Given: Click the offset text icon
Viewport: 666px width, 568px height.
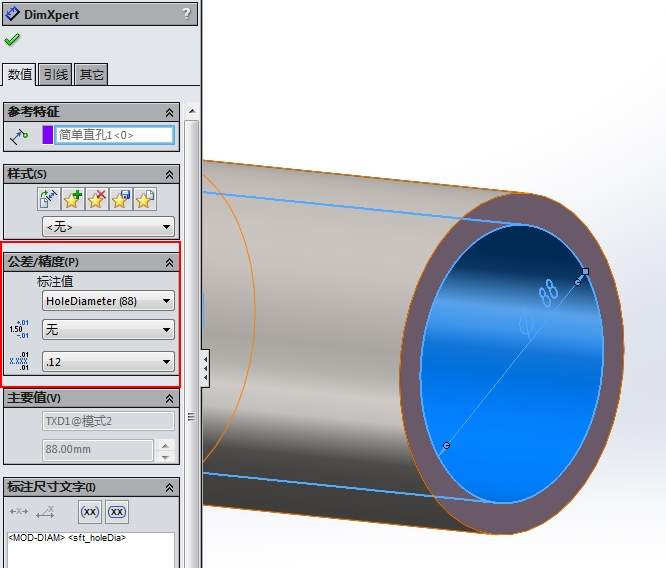Looking at the screenshot, I should 45,512.
